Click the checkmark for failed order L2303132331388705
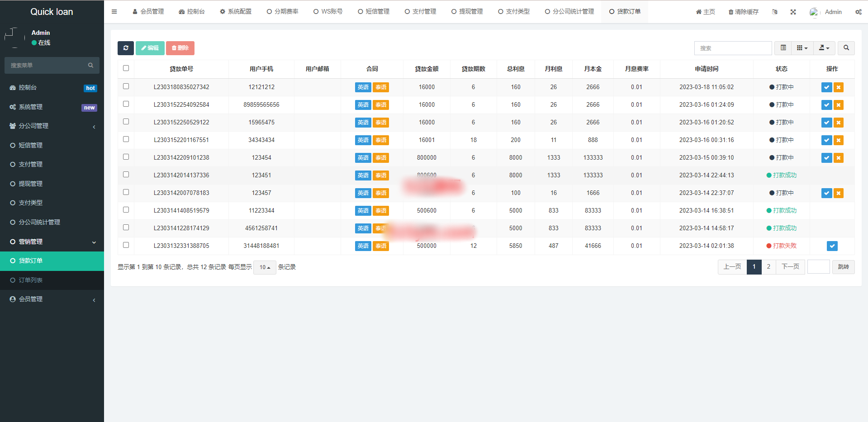This screenshot has width=868, height=422. point(832,246)
